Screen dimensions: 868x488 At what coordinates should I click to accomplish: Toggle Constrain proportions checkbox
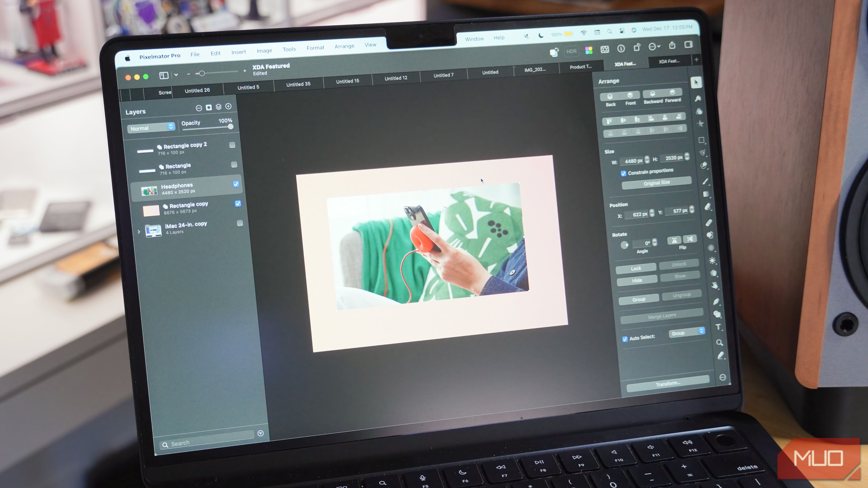point(623,174)
